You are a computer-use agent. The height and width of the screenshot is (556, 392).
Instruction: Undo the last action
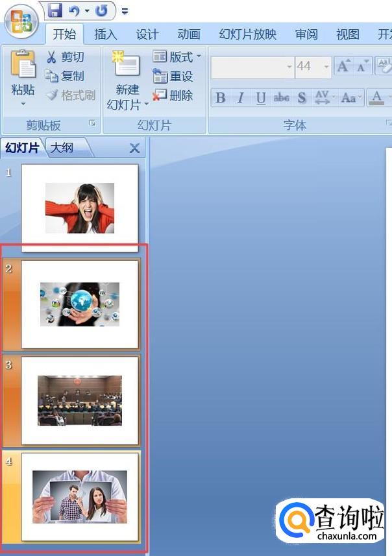pyautogui.click(x=75, y=11)
